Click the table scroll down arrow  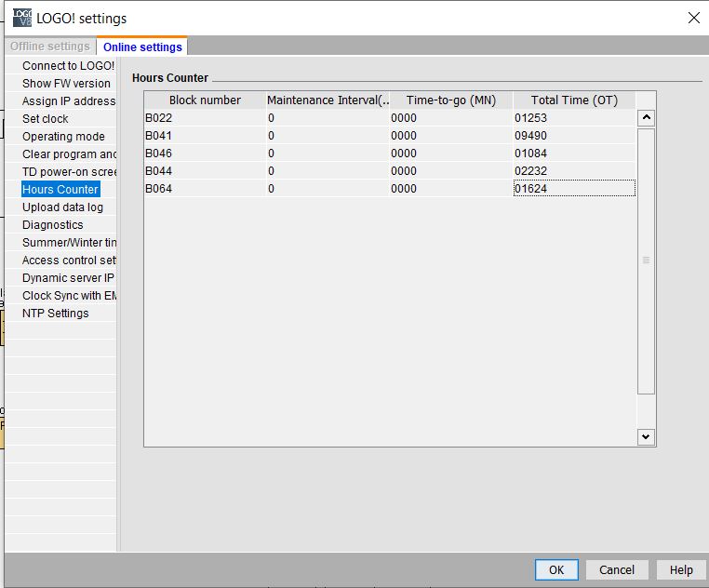click(646, 437)
